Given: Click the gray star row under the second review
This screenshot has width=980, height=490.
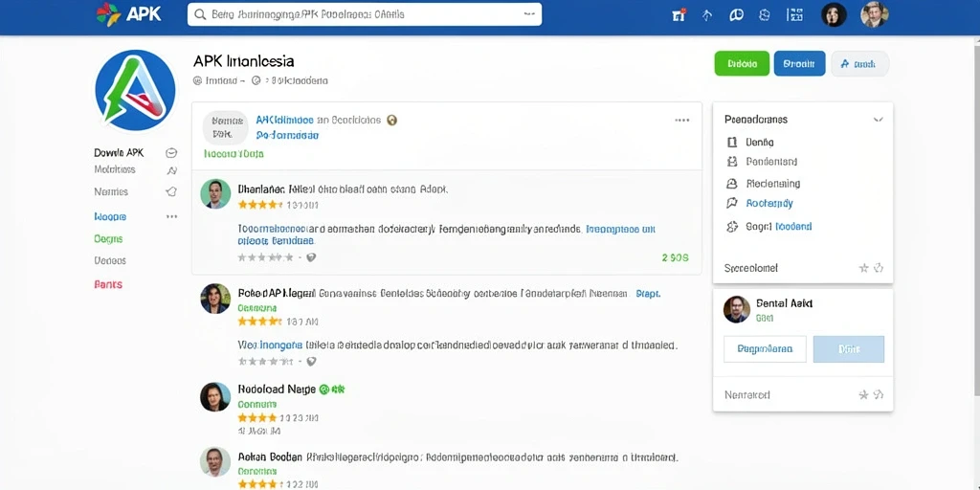Looking at the screenshot, I should click(266, 361).
